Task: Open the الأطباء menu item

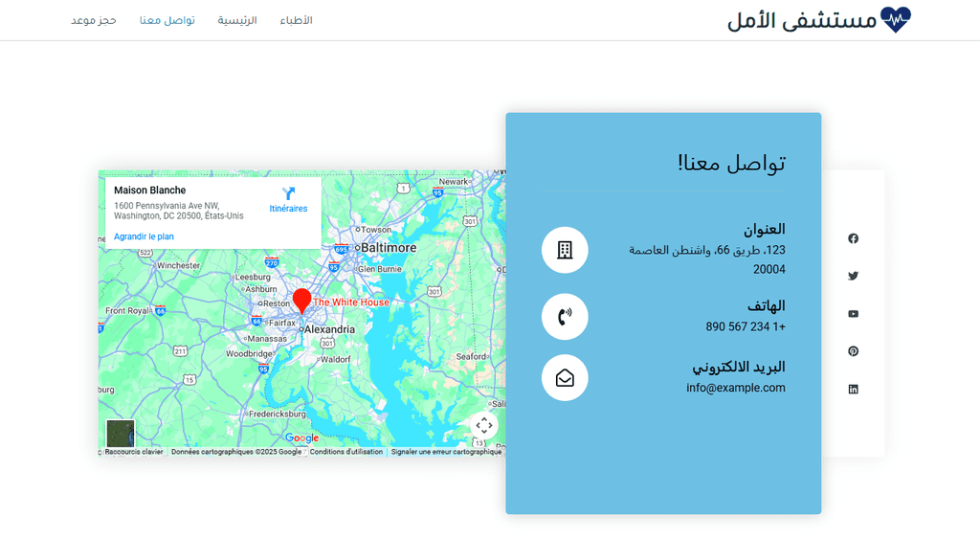Action: point(297,21)
